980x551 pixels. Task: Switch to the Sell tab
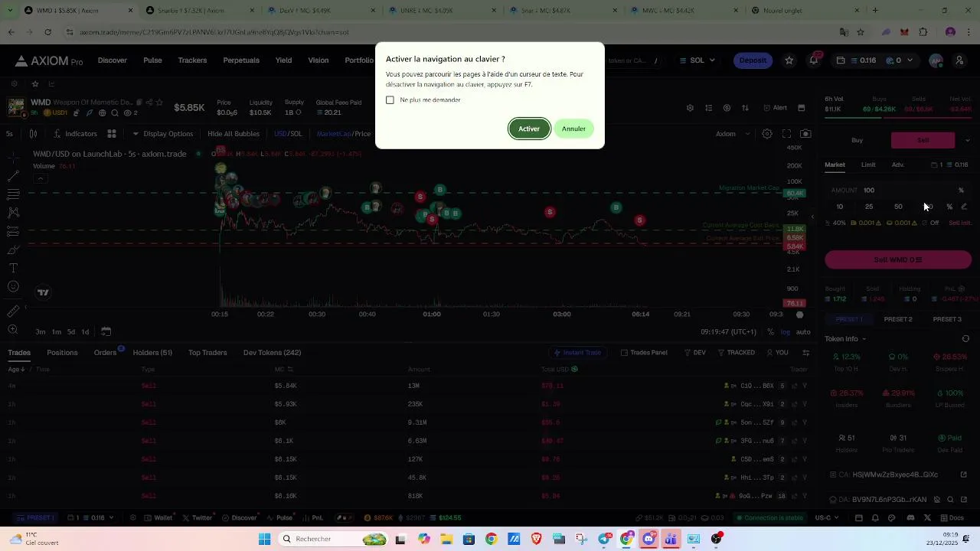tap(923, 140)
